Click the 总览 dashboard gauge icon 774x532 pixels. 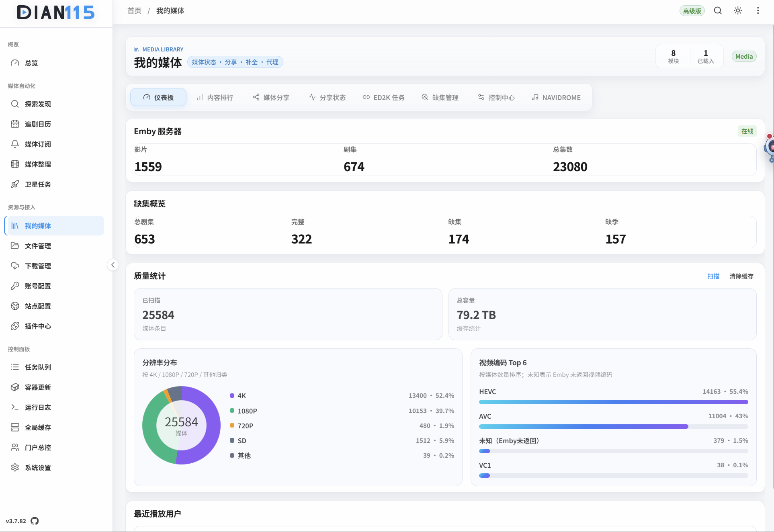pyautogui.click(x=15, y=63)
